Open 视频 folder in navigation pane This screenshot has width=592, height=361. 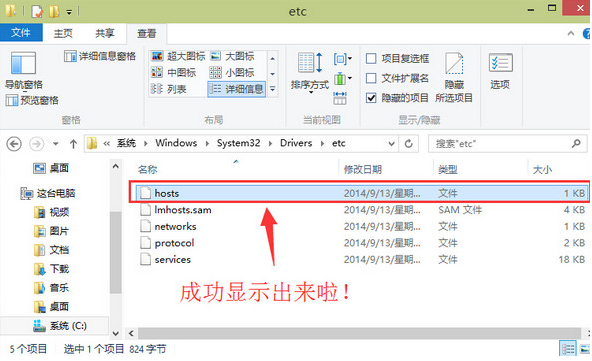(51, 212)
